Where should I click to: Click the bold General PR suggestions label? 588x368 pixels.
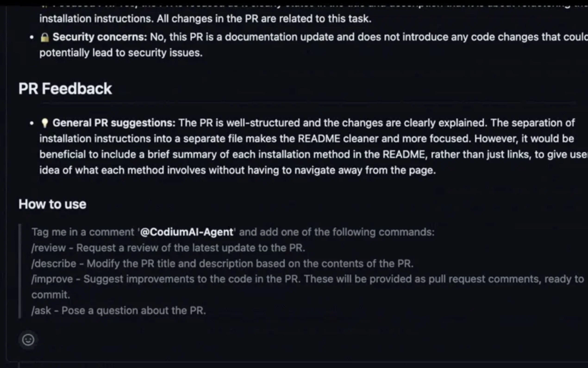(114, 123)
